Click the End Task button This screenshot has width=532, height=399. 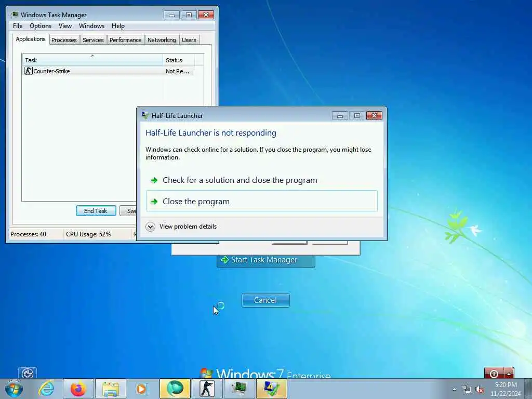point(96,211)
